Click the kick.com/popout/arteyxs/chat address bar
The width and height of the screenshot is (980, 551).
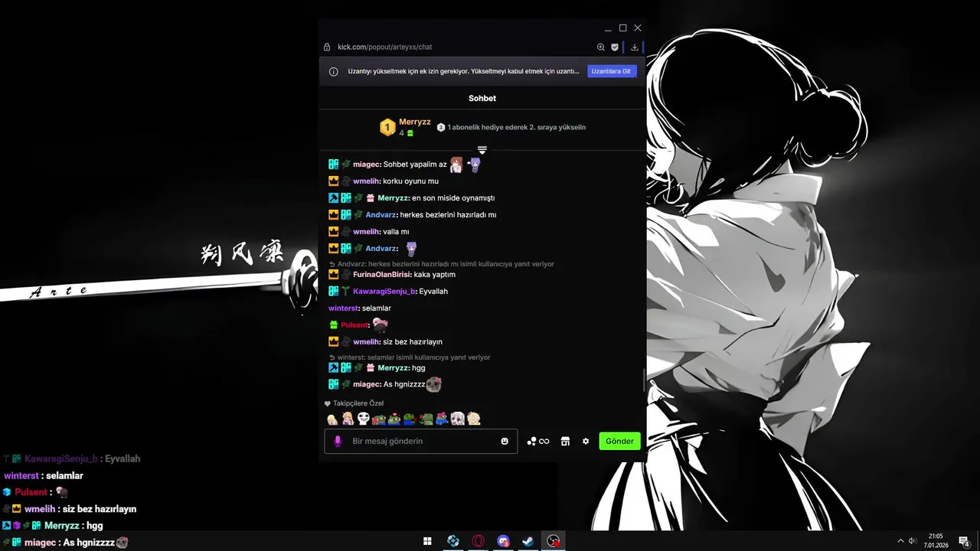(x=385, y=47)
